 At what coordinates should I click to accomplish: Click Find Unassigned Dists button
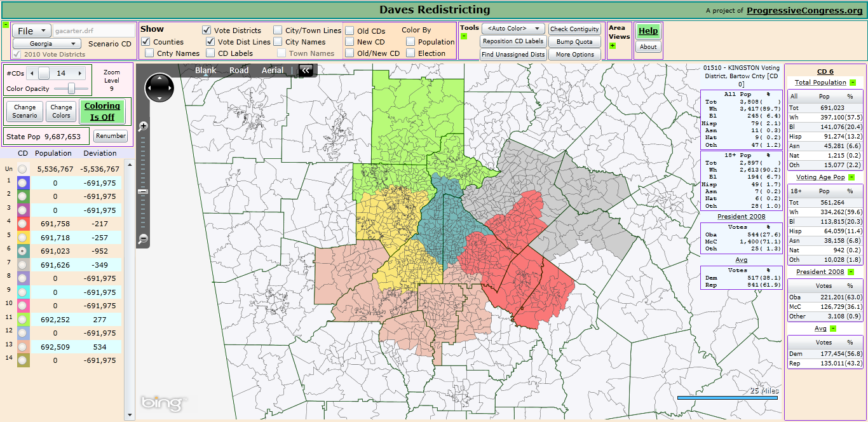(513, 55)
